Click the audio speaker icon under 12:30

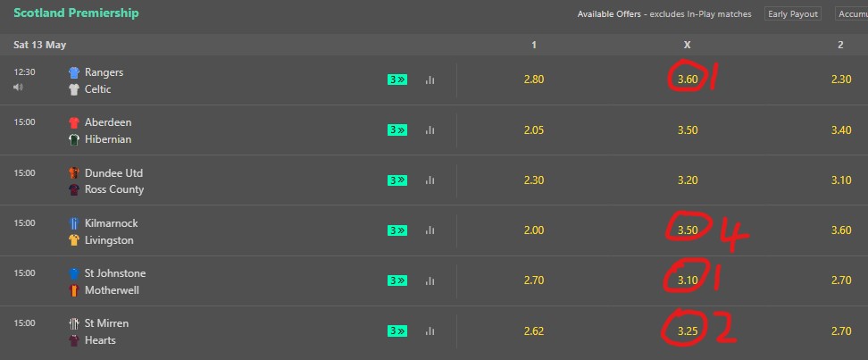(x=18, y=87)
